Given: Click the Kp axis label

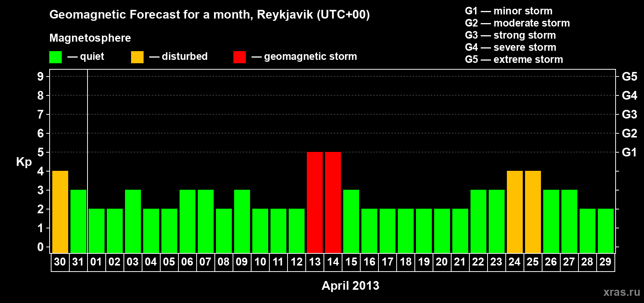Looking at the screenshot, I should click(24, 162).
